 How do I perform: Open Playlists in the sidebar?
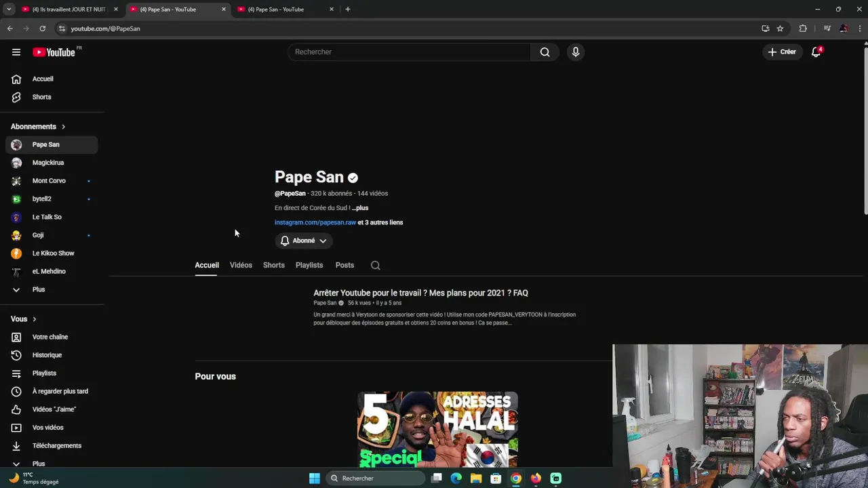tap(52, 373)
